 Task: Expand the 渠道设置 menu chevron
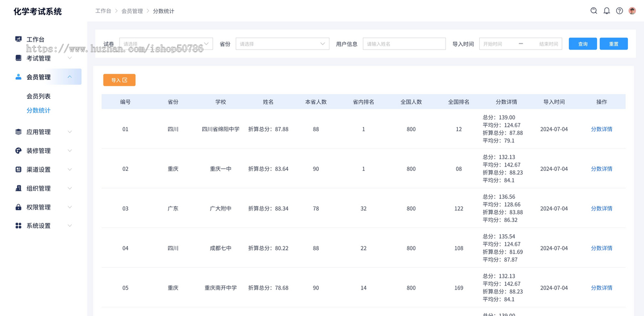coord(70,169)
